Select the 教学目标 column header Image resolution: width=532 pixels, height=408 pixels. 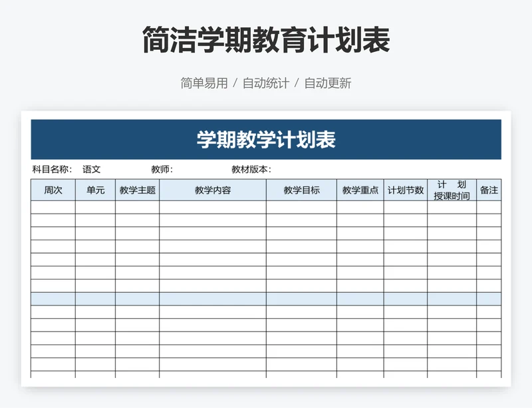[302, 190]
